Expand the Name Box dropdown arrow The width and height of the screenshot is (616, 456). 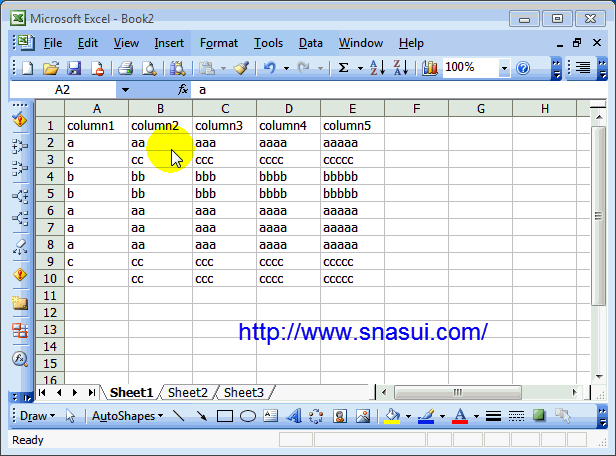pyautogui.click(x=125, y=90)
